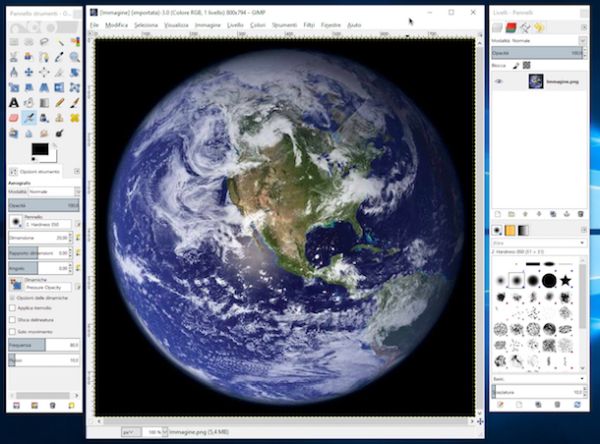This screenshot has height=444, width=600.
Task: Select the Eraser tool
Action: click(x=14, y=117)
